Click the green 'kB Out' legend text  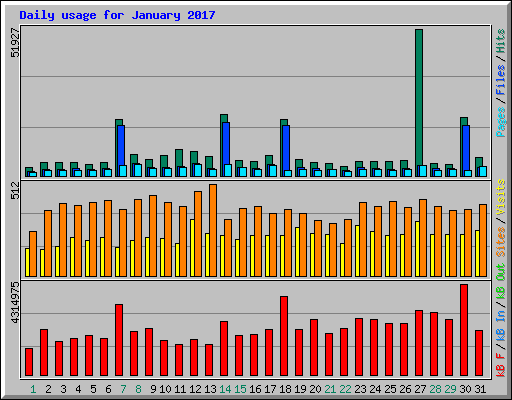coord(501,282)
